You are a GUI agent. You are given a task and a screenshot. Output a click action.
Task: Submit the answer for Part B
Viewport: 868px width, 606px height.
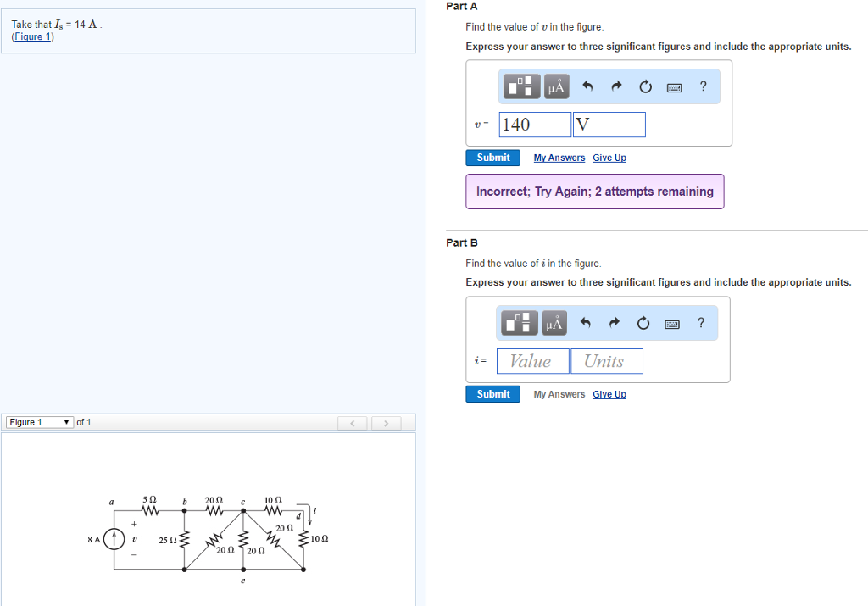point(492,393)
